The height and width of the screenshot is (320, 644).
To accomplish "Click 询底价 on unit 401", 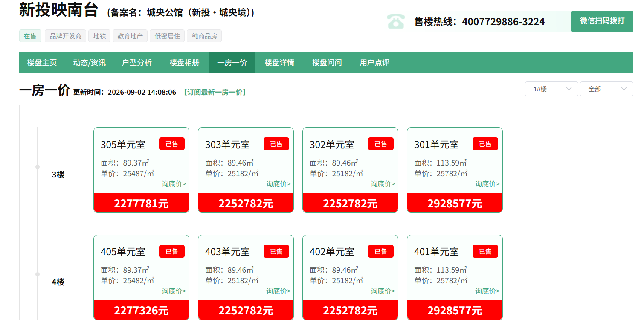I will click(x=487, y=291).
